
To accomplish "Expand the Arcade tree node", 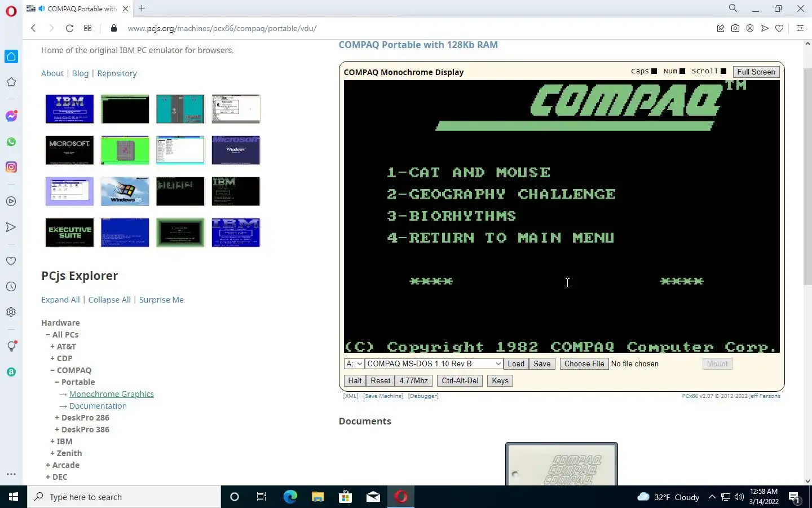I will click(x=63, y=465).
